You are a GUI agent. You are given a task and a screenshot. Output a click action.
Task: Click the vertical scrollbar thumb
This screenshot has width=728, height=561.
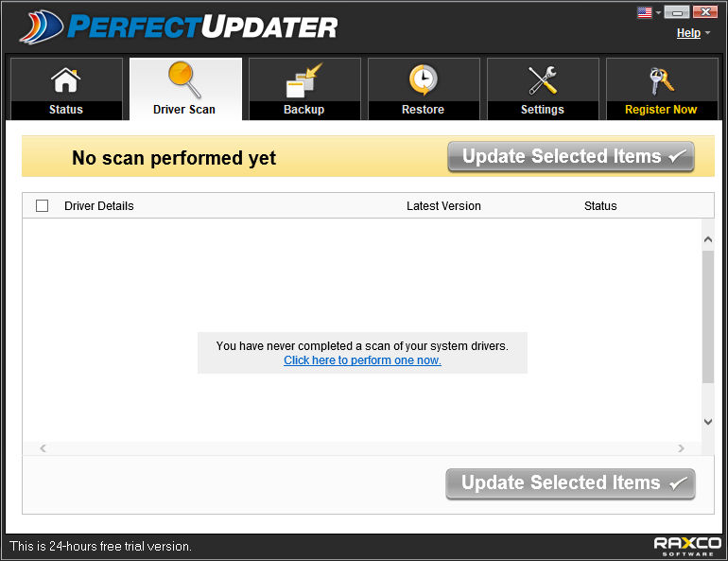(x=708, y=317)
